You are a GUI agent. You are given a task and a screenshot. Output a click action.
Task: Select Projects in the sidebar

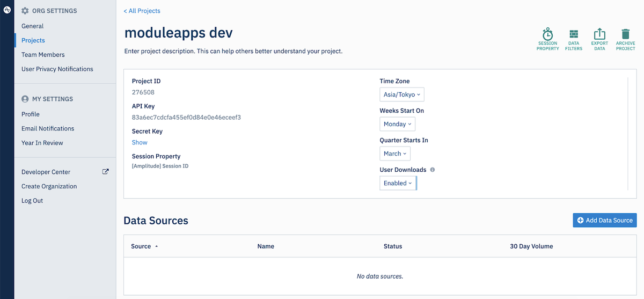(x=33, y=40)
